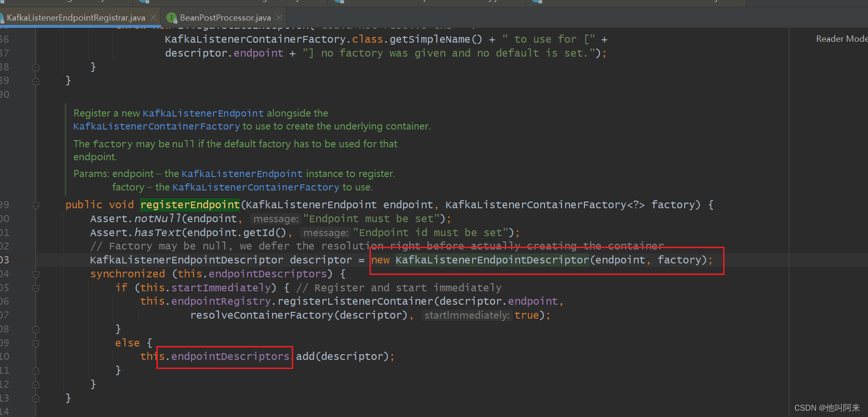The image size is (868, 417).
Task: Click 'registerListenerContainer' method call
Action: [x=356, y=301]
